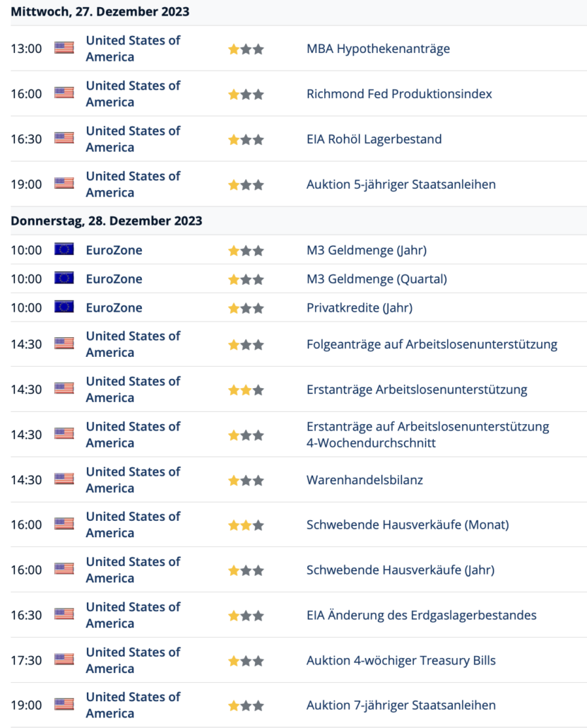Open the EIA Rohöl Lagerbestand event
Viewport: 587px width, 728px height.
click(x=374, y=139)
